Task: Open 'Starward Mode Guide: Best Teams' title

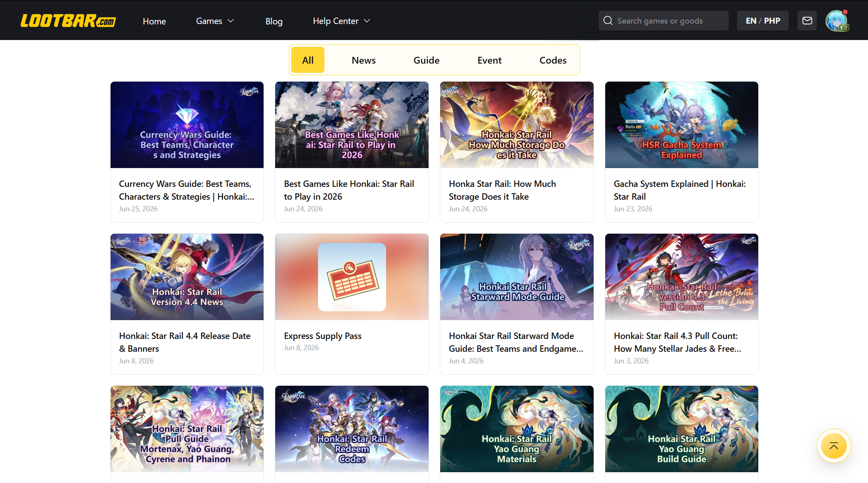Action: [516, 342]
